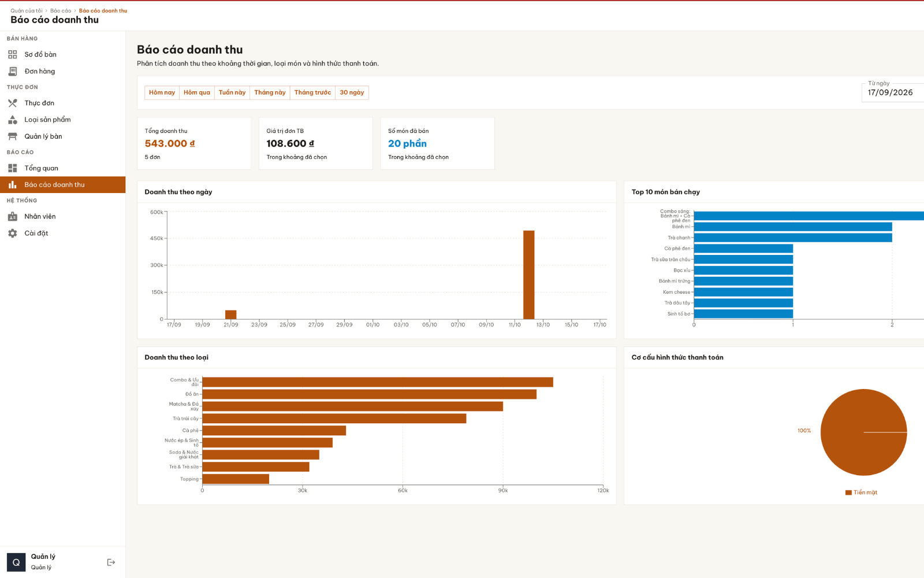Open the Sơ đồ bàn grid icon

click(13, 54)
